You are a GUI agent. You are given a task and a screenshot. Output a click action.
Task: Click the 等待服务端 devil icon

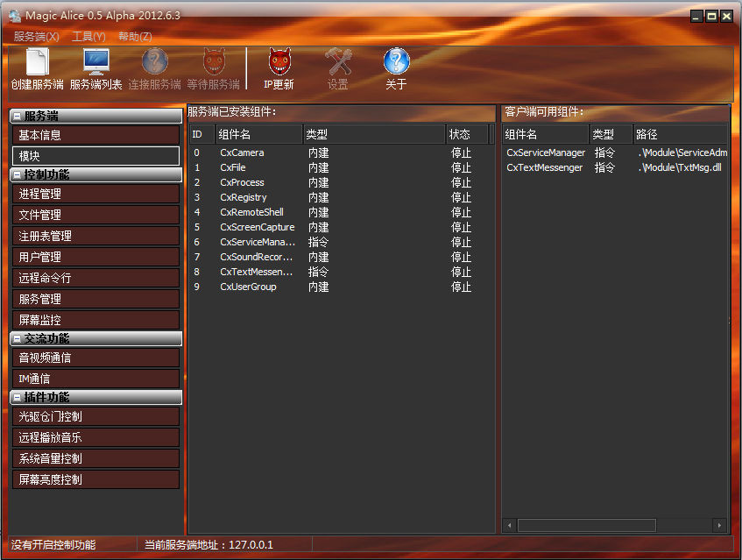[x=214, y=61]
